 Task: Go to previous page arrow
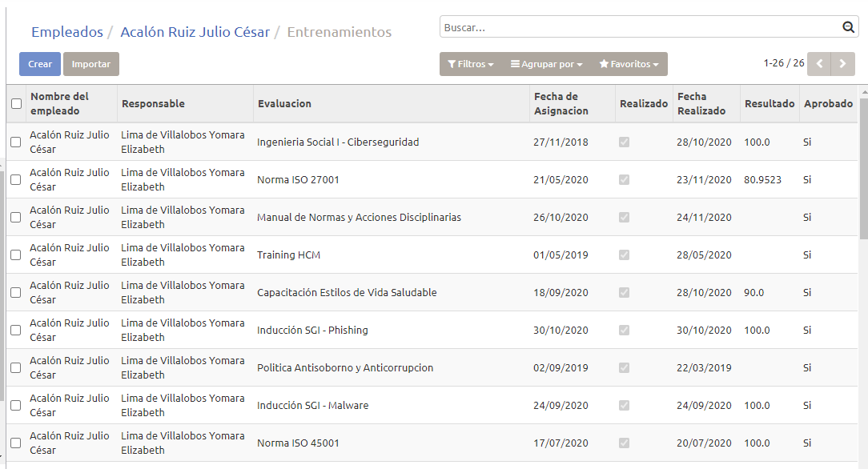[819, 64]
